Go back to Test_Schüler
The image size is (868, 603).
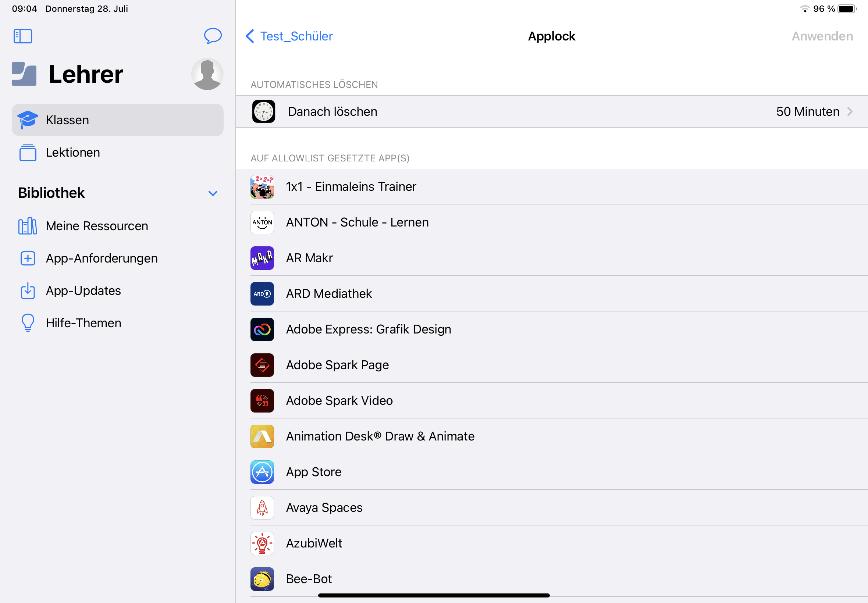pyautogui.click(x=289, y=36)
